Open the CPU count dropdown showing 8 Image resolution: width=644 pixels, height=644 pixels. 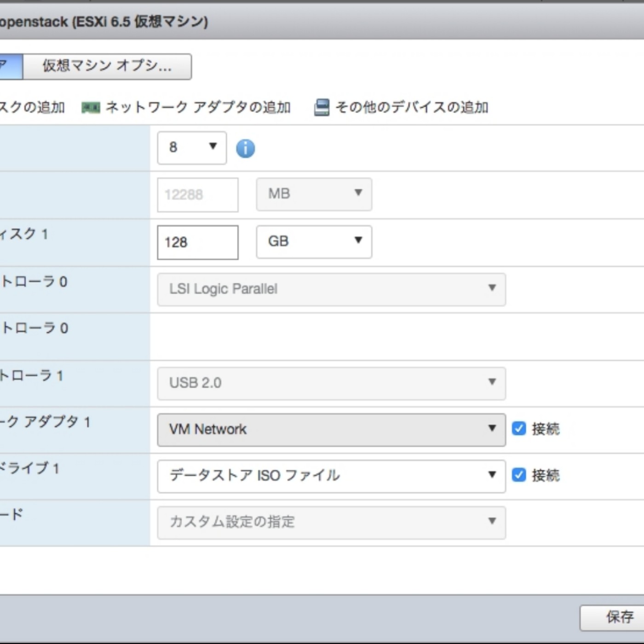(x=191, y=148)
